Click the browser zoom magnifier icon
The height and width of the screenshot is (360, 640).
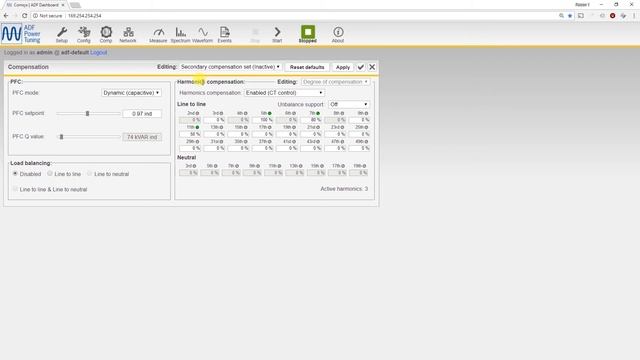(x=561, y=16)
